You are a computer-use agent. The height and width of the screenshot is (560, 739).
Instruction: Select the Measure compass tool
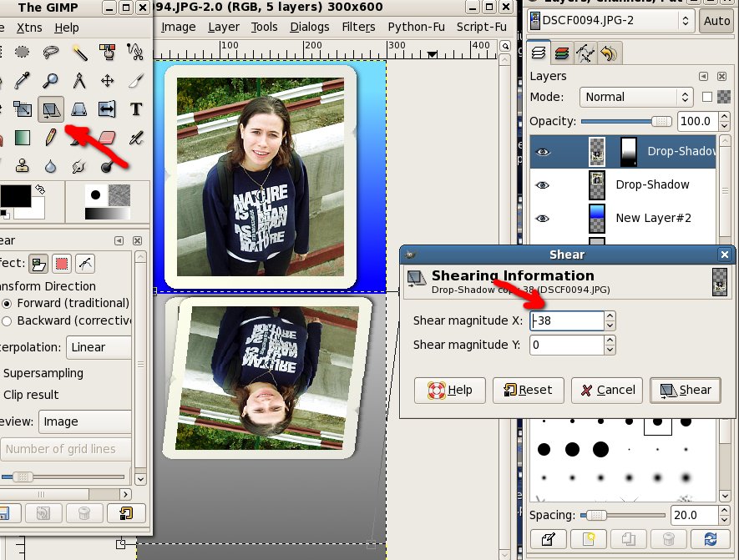pos(79,81)
